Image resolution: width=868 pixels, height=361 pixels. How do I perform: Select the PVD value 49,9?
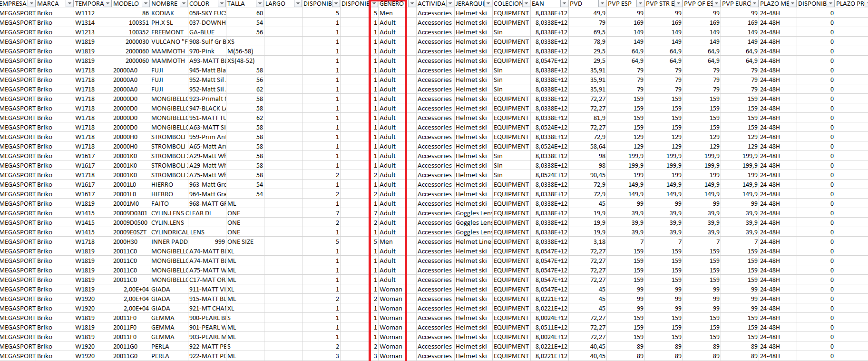(587, 13)
